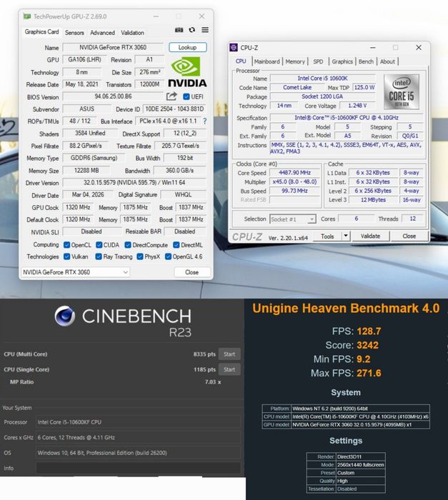Click the NVIDIA logo in GPU-Z

187,72
